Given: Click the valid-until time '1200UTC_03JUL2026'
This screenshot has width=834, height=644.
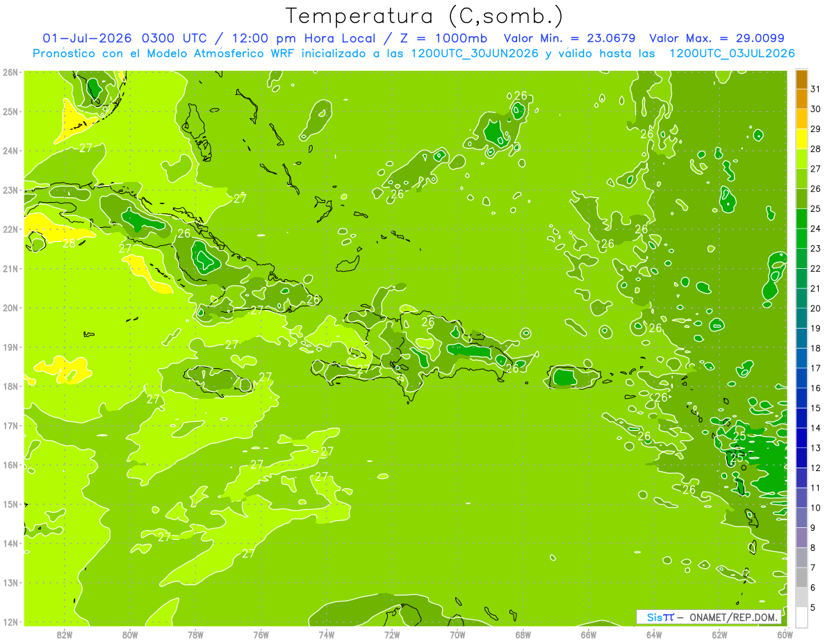Looking at the screenshot, I should tap(732, 53).
